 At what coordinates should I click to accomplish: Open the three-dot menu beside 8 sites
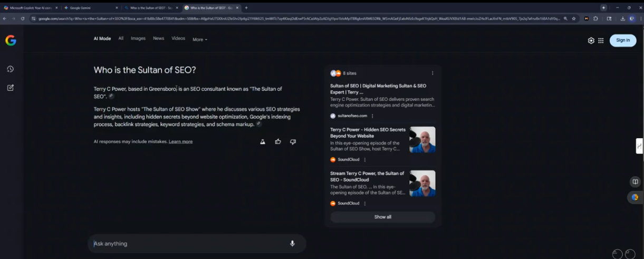point(432,73)
